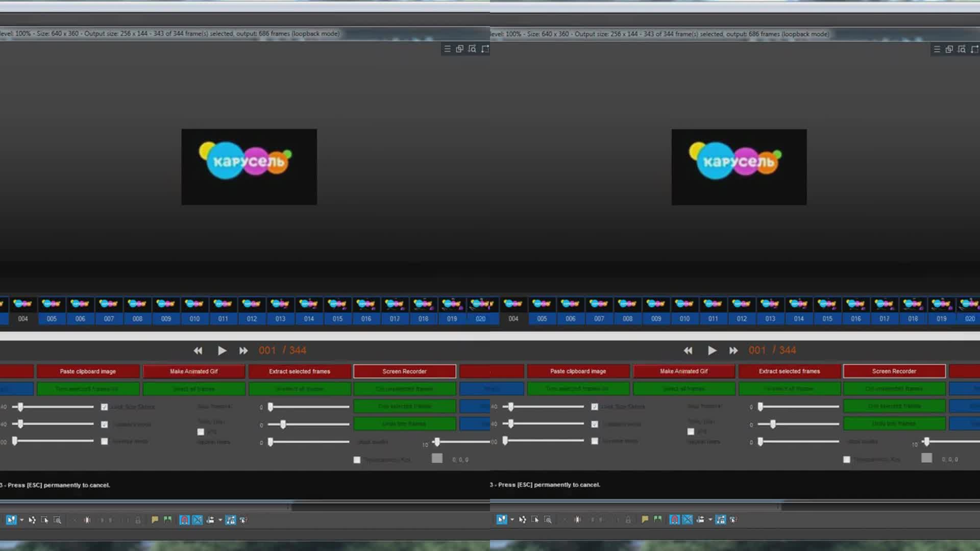Insert region using left pane green flags icon
The height and width of the screenshot is (551, 980).
click(167, 519)
